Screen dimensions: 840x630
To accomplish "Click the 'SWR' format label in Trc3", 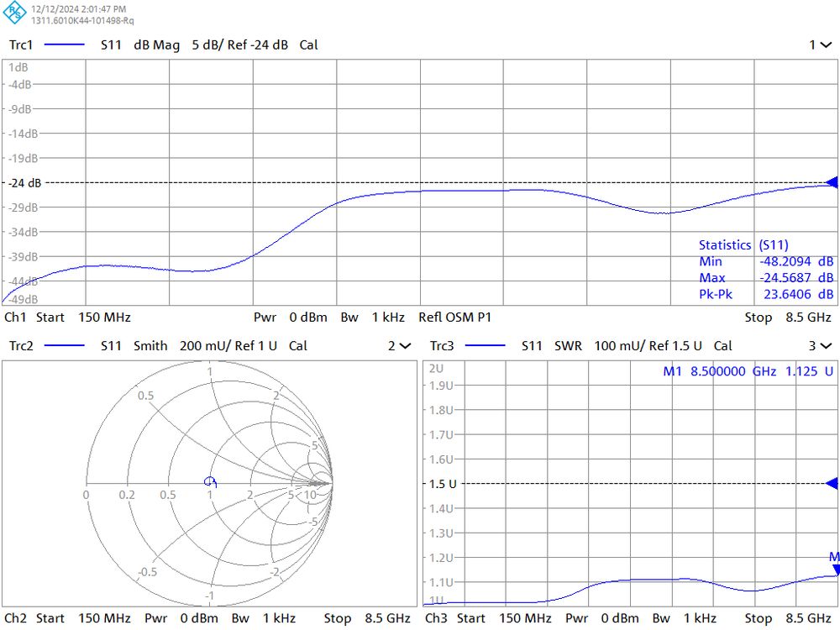I will point(569,346).
